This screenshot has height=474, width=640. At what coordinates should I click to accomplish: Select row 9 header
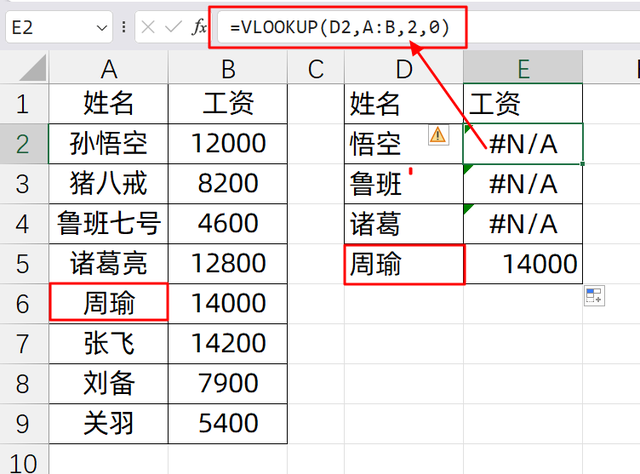point(24,424)
